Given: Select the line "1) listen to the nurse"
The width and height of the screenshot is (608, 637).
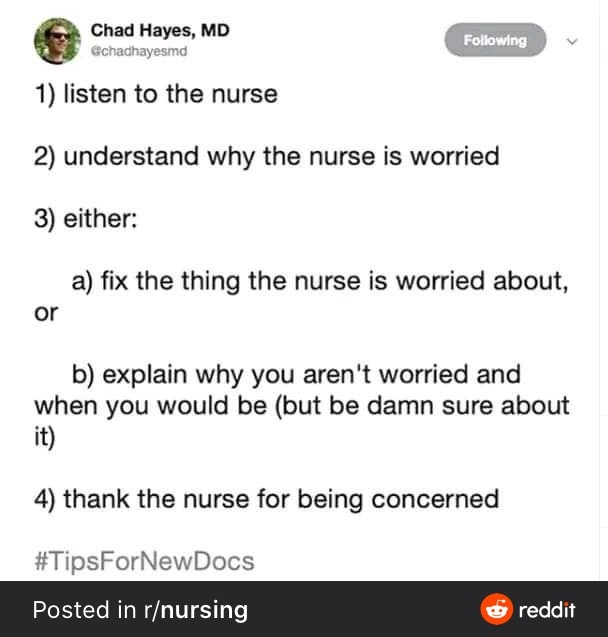Looking at the screenshot, I should (x=156, y=94).
